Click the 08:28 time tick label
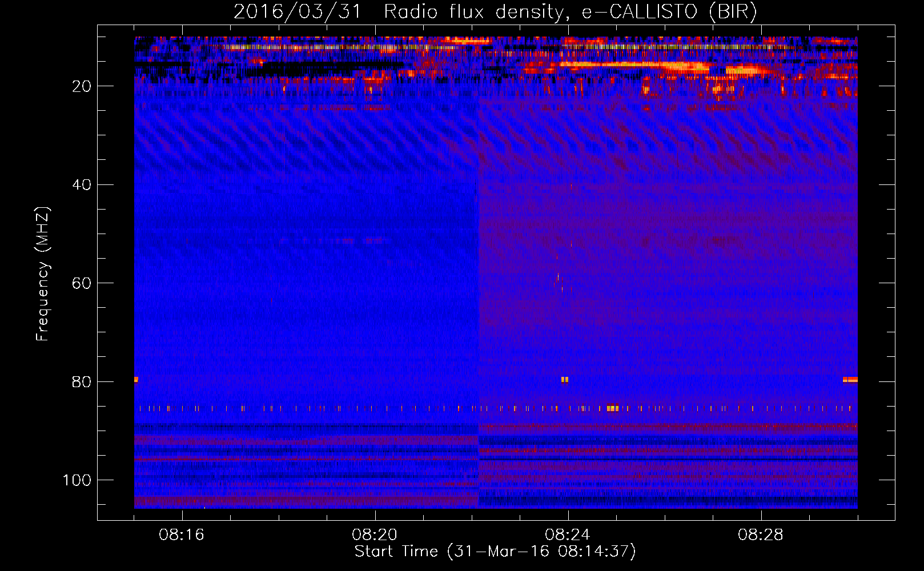 tap(761, 535)
